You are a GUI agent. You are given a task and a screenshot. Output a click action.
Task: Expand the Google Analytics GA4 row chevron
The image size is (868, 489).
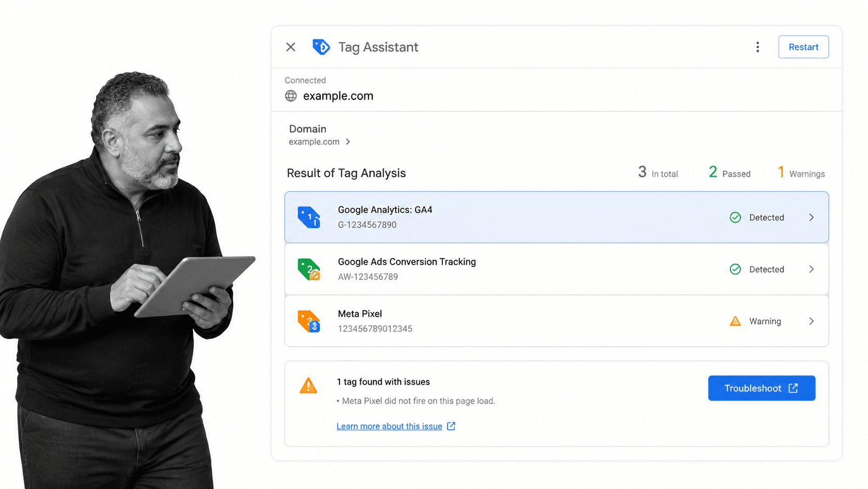point(811,217)
